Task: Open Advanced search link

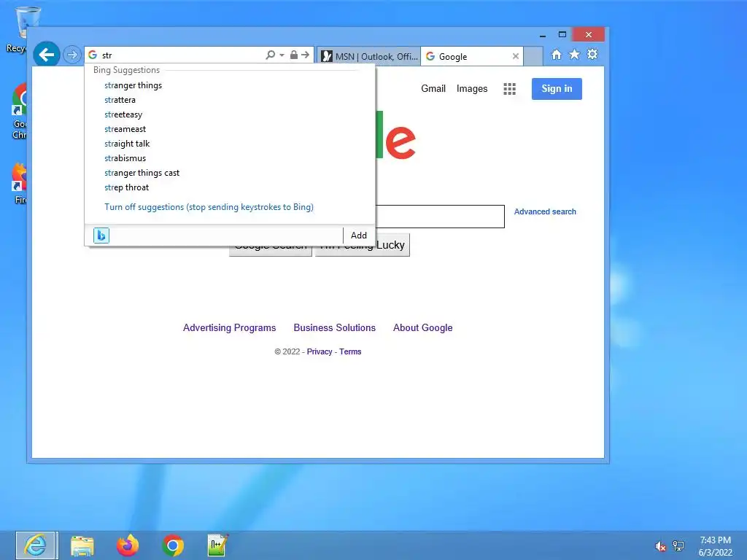Action: click(x=544, y=211)
